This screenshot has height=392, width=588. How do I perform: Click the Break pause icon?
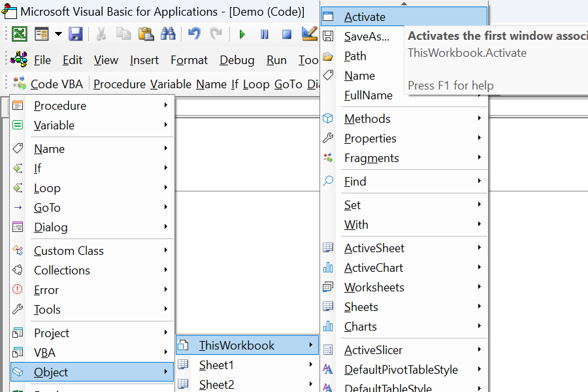click(x=265, y=35)
